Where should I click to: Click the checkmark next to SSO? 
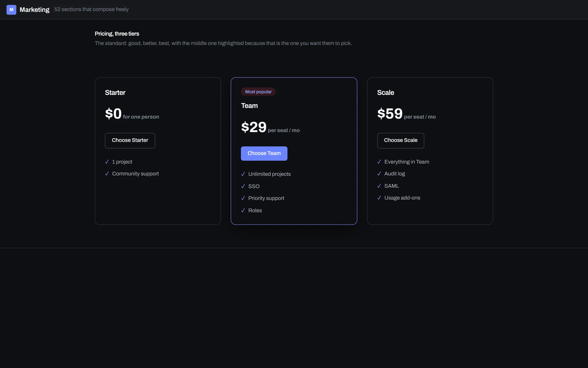click(x=243, y=186)
